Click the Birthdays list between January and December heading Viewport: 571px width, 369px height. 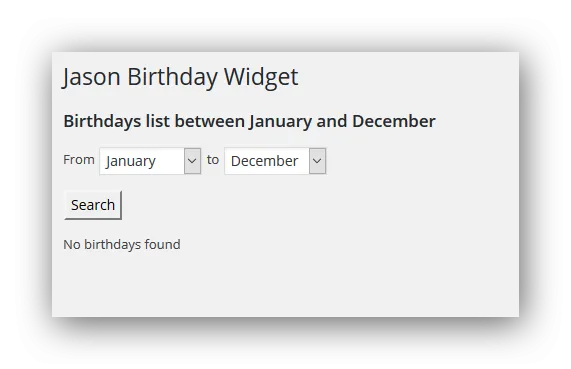point(249,121)
